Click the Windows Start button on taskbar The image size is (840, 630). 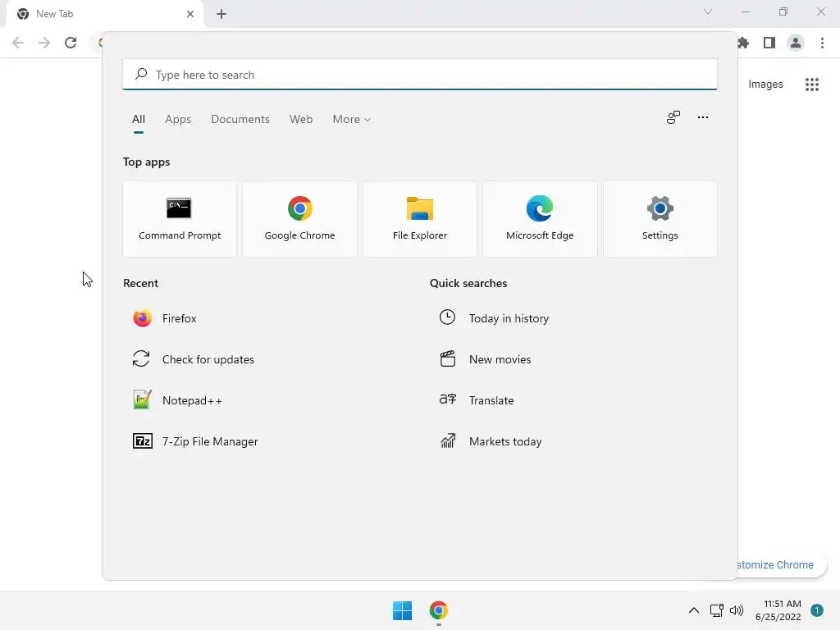pyautogui.click(x=402, y=610)
